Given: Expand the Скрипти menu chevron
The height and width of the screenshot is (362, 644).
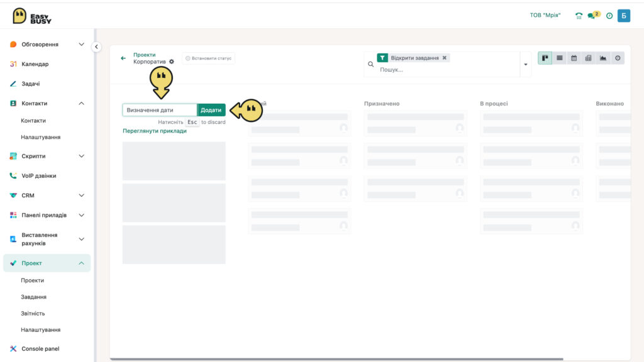Looking at the screenshot, I should coord(81,156).
